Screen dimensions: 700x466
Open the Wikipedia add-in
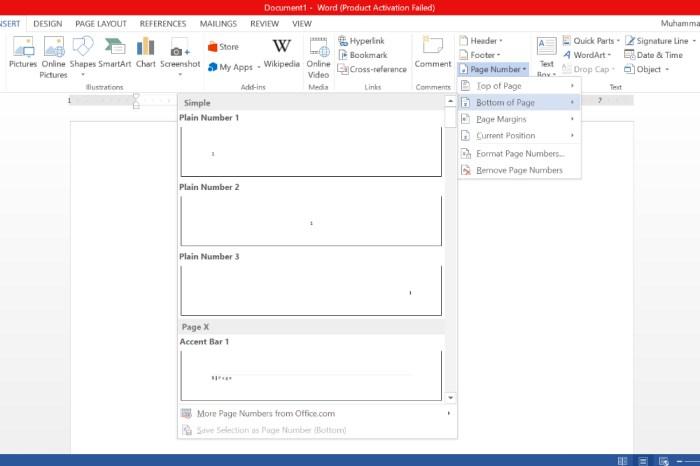[281, 54]
